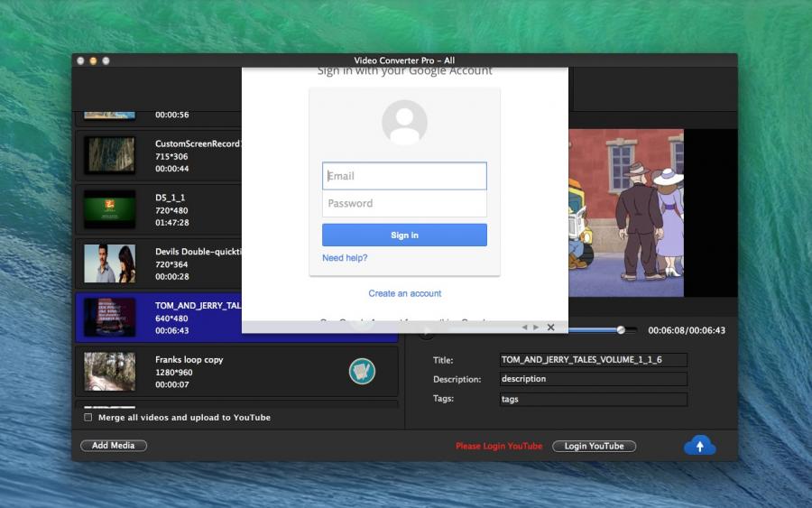Image resolution: width=812 pixels, height=508 pixels.
Task: Click the blue Sign in button
Action: (x=404, y=236)
